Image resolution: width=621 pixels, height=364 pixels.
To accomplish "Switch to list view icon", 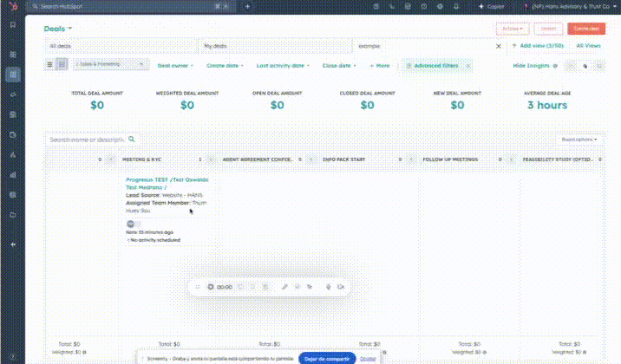I will coord(50,65).
